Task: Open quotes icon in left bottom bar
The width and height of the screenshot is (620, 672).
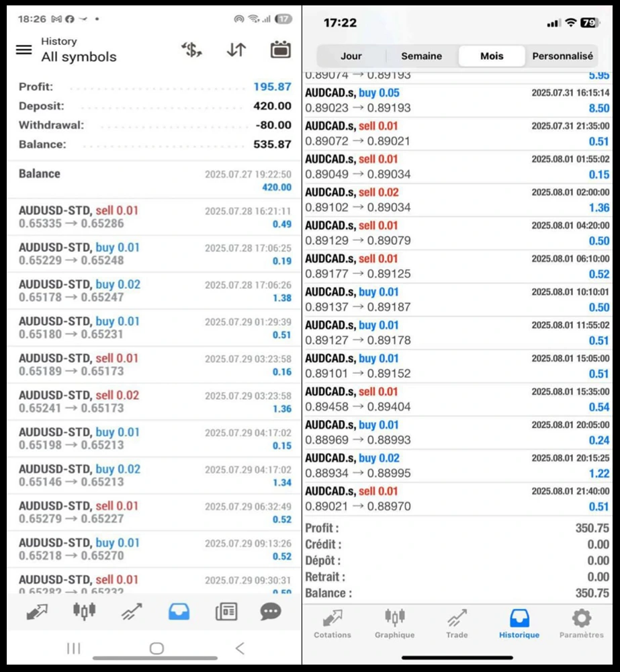Action: tap(37, 612)
